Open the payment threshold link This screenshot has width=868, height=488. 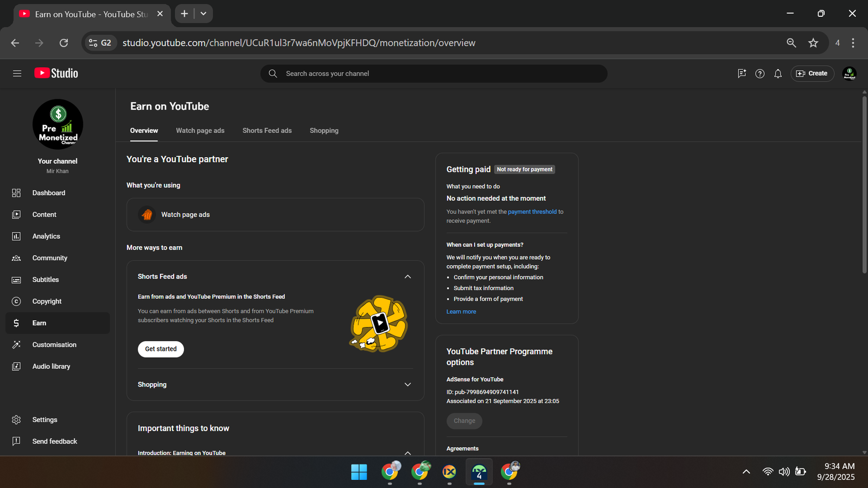point(532,212)
